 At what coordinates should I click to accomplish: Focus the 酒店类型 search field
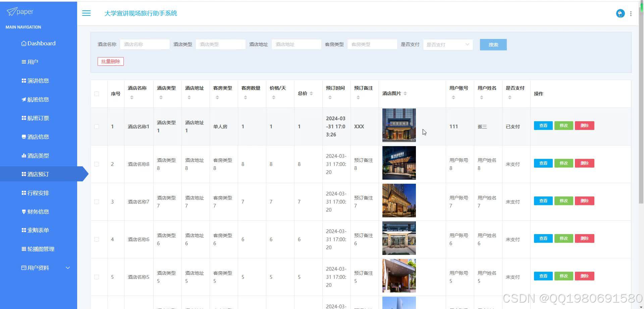[x=220, y=44]
